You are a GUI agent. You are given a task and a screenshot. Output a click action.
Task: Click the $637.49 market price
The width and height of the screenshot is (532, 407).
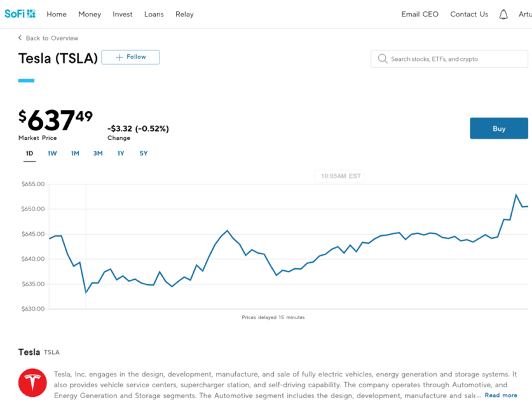pyautogui.click(x=55, y=120)
